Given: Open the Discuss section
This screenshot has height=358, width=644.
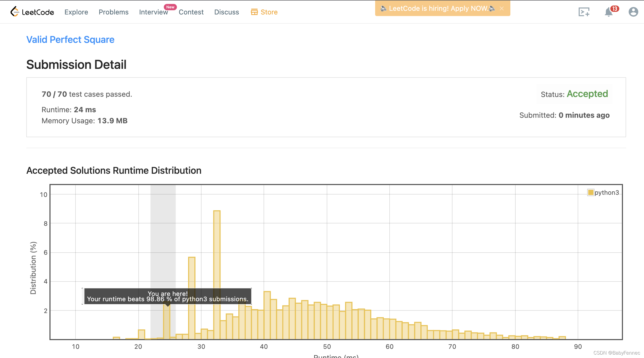Looking at the screenshot, I should coord(227,12).
